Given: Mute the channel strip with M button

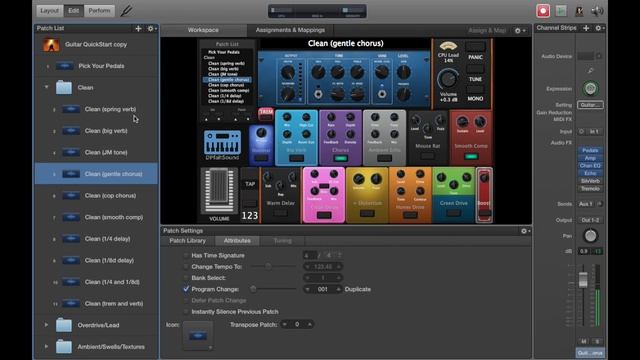Looking at the screenshot, I should pyautogui.click(x=584, y=341).
